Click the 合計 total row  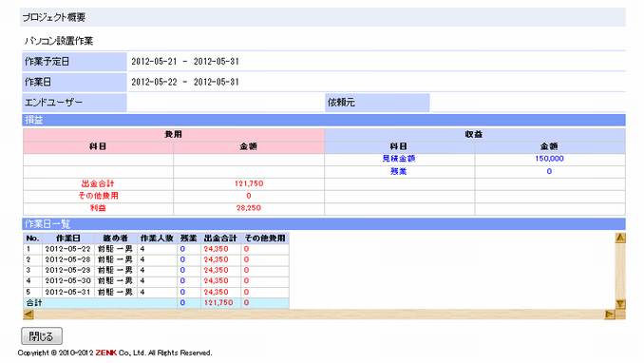point(156,303)
